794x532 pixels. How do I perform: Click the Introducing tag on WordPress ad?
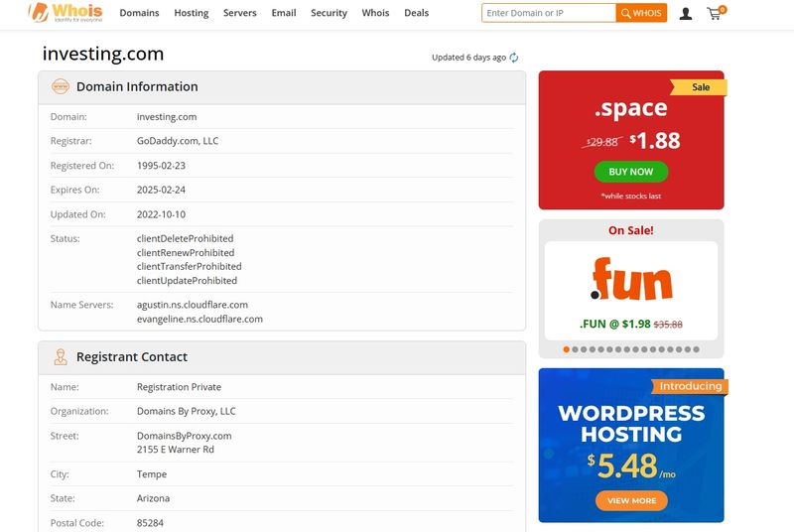(x=690, y=386)
